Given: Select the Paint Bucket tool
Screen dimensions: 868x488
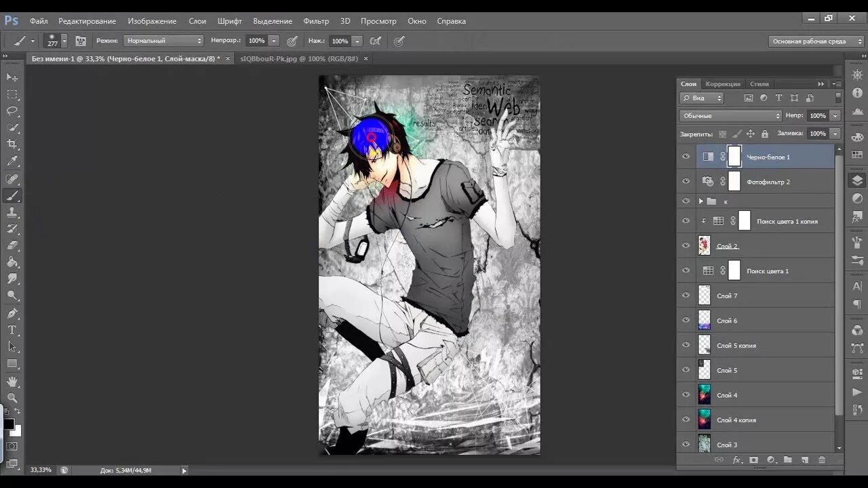Looking at the screenshot, I should click(x=12, y=262).
